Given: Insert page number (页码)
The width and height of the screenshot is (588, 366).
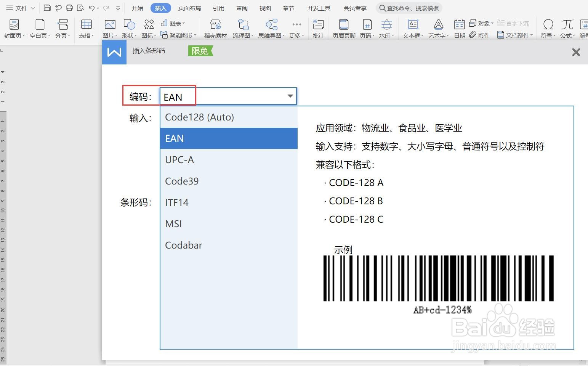Looking at the screenshot, I should [367, 29].
